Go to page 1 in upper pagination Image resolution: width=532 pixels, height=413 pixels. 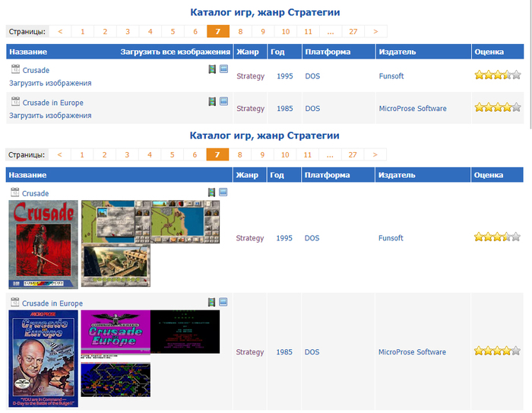click(x=82, y=32)
